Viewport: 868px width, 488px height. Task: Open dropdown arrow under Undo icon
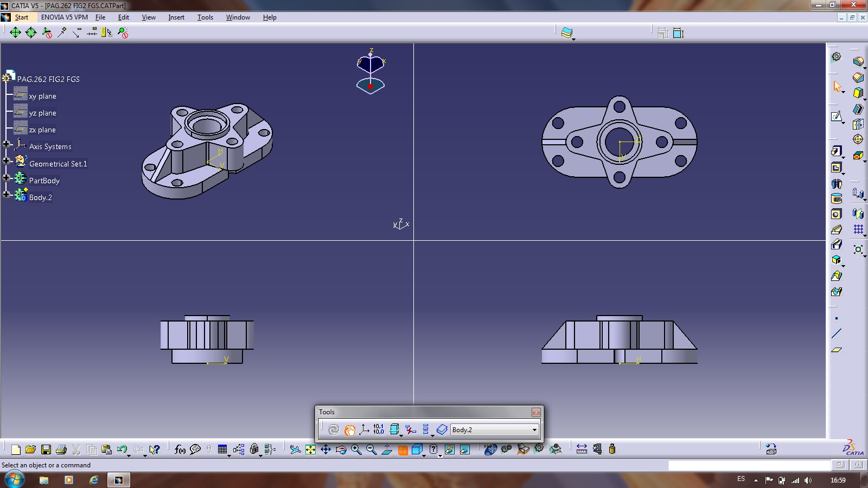pos(129,455)
